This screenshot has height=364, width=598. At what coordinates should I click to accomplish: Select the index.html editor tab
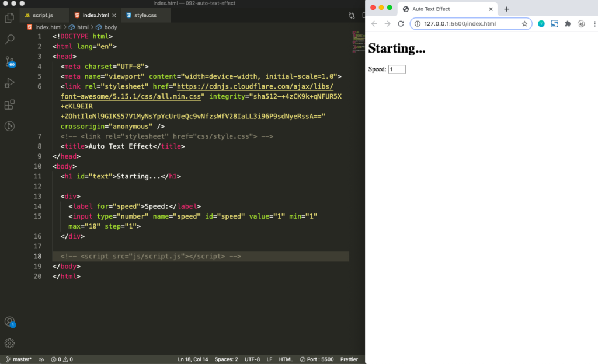click(96, 15)
